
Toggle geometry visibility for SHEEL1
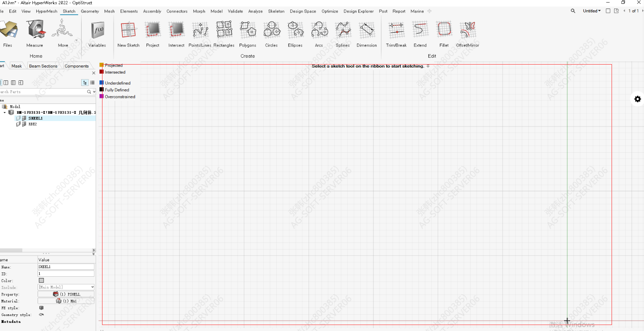tap(18, 118)
